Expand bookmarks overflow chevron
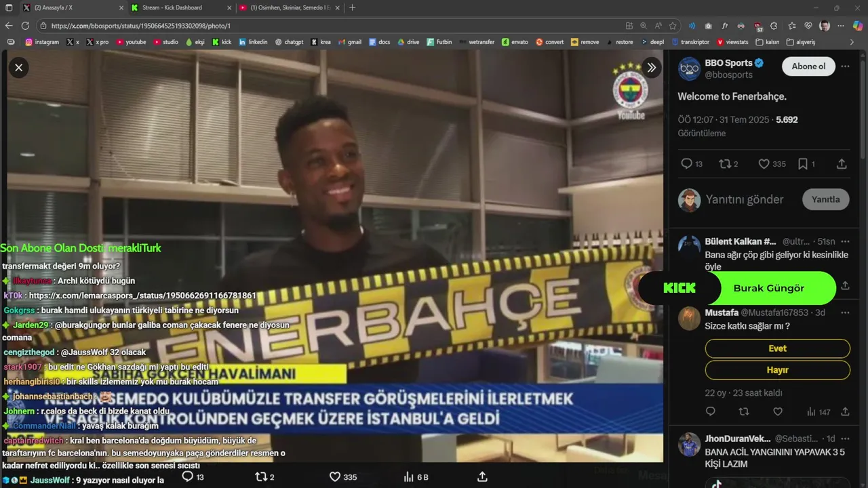This screenshot has height=488, width=868. click(x=852, y=42)
